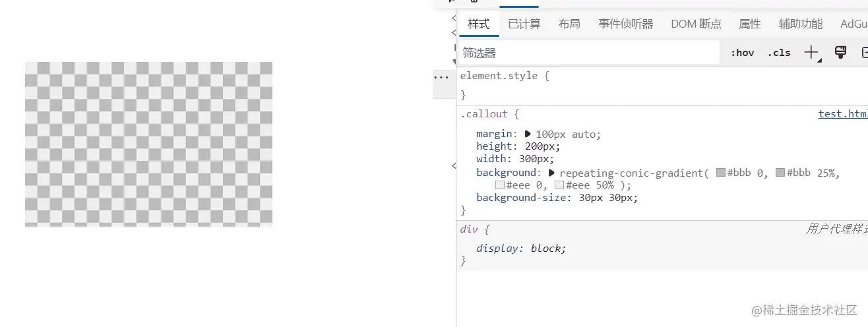Switch to the 已计算 tab
This screenshot has height=327, width=868.
coord(524,24)
